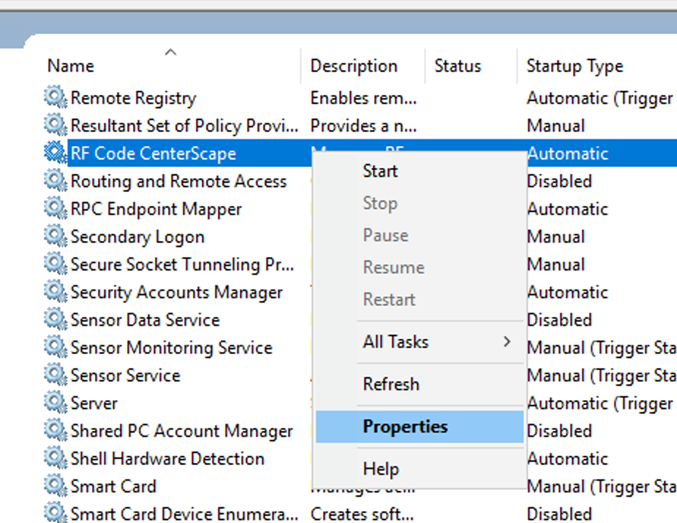Sort services by the Name column header
Viewport: 677px width, 523px height.
coord(71,66)
